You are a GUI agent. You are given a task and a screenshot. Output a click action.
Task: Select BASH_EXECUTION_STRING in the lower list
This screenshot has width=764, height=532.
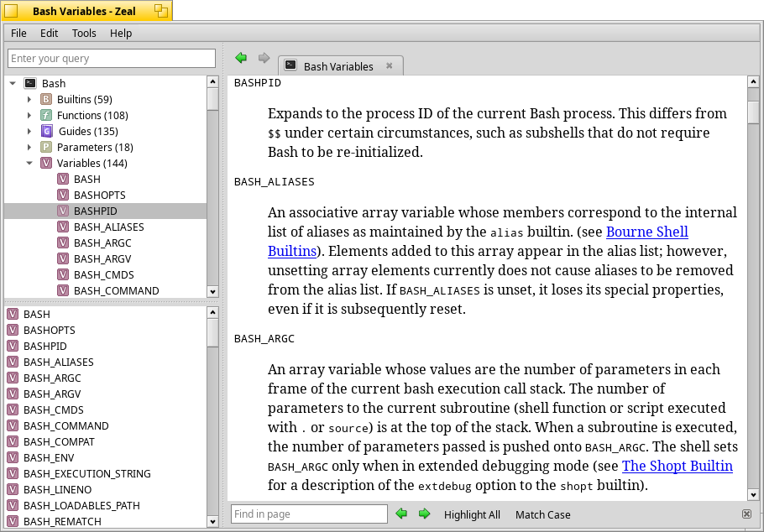pyautogui.click(x=87, y=473)
